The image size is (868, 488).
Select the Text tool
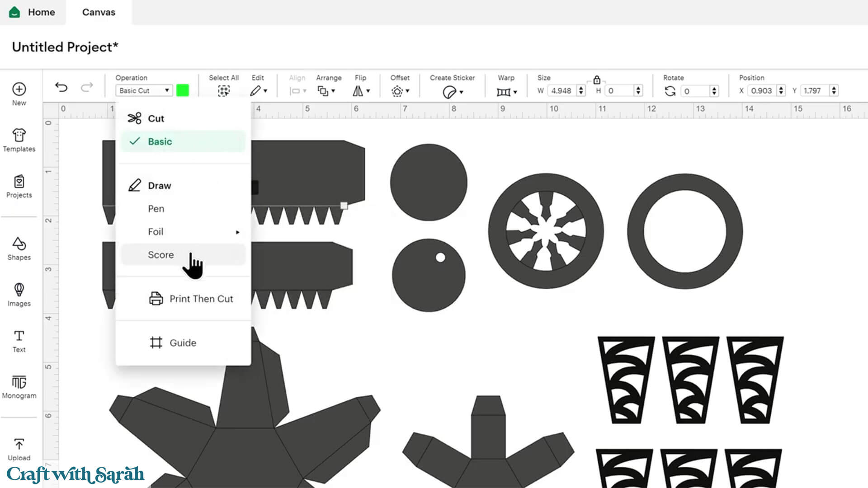click(19, 341)
